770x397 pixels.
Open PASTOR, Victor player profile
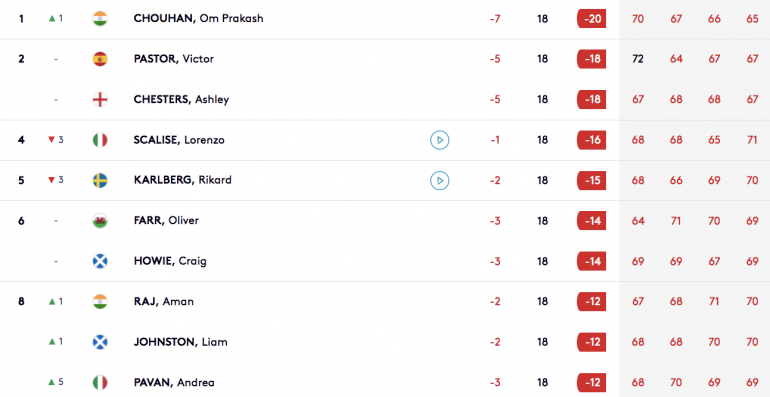pyautogui.click(x=173, y=59)
